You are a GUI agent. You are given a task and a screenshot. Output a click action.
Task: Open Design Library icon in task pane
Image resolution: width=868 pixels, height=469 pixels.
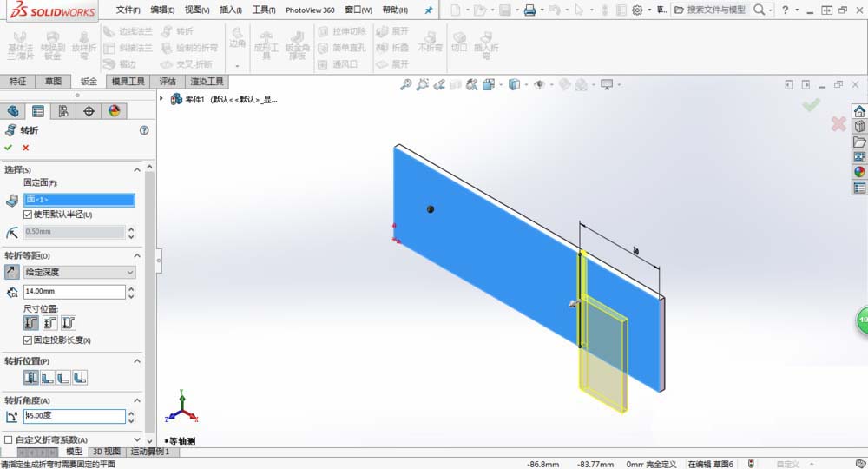tap(859, 127)
